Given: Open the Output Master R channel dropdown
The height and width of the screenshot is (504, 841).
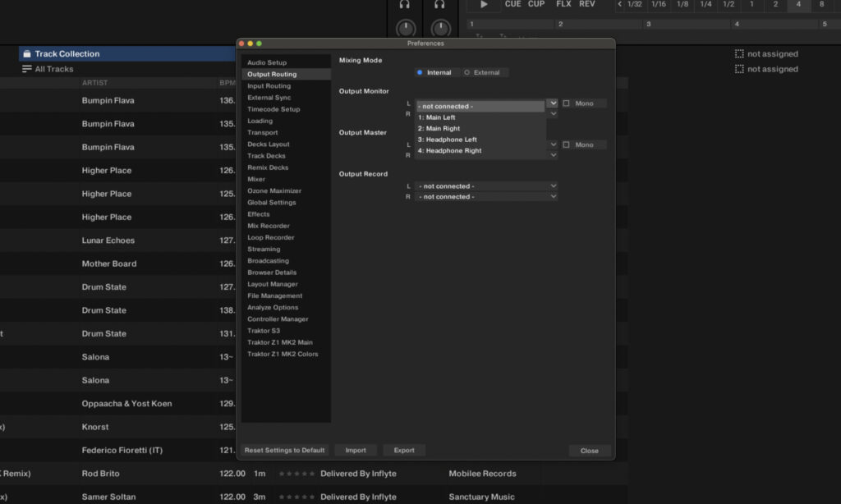Looking at the screenshot, I should (x=552, y=154).
